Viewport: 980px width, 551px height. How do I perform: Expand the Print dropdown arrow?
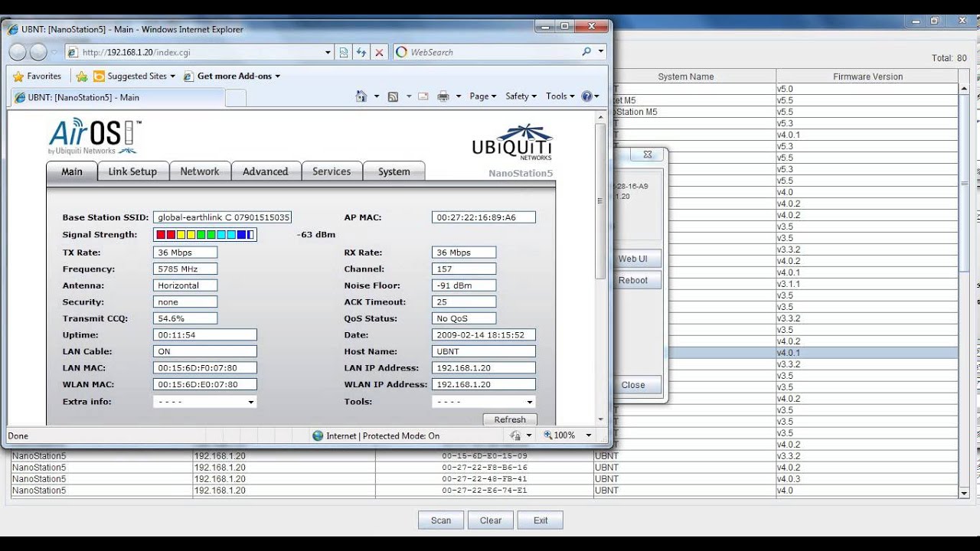[x=458, y=96]
